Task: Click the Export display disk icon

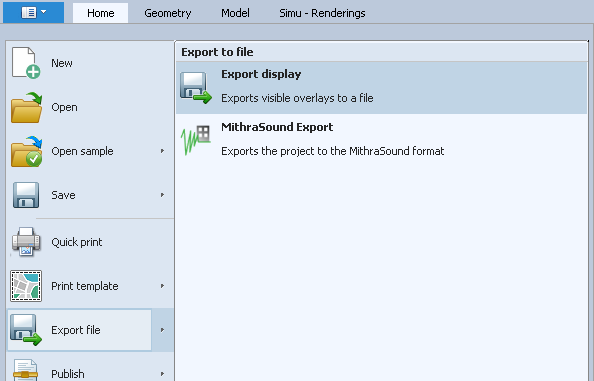Action: tap(196, 88)
